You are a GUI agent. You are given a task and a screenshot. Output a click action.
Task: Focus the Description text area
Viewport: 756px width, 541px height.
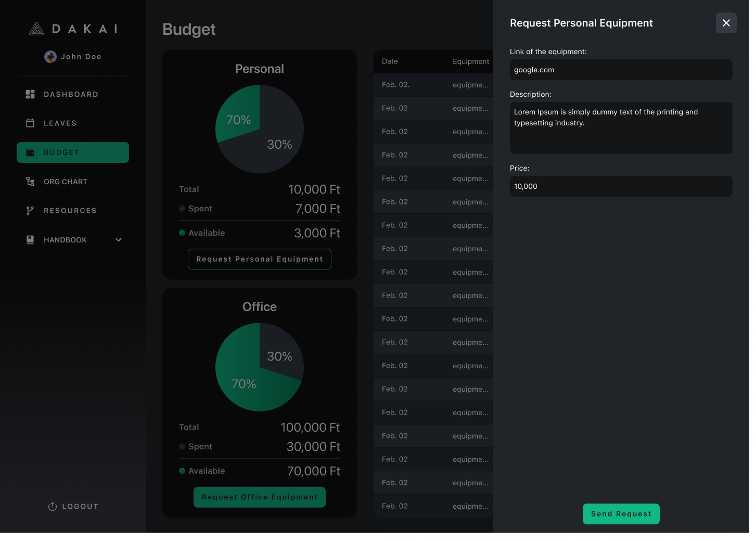point(621,128)
